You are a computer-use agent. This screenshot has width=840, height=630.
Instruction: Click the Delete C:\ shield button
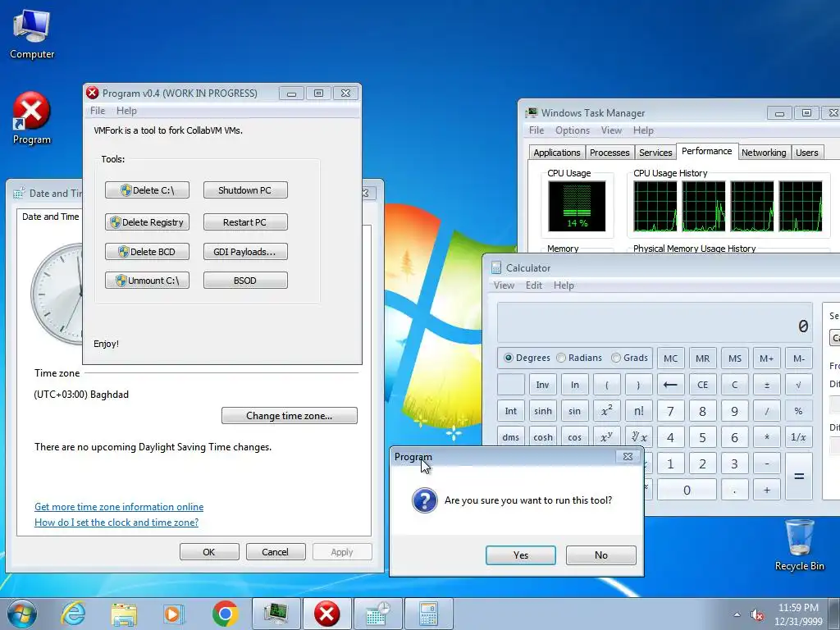point(147,190)
